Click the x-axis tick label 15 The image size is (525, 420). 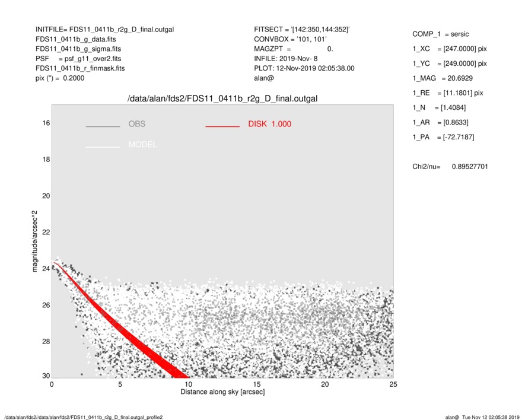256,384
